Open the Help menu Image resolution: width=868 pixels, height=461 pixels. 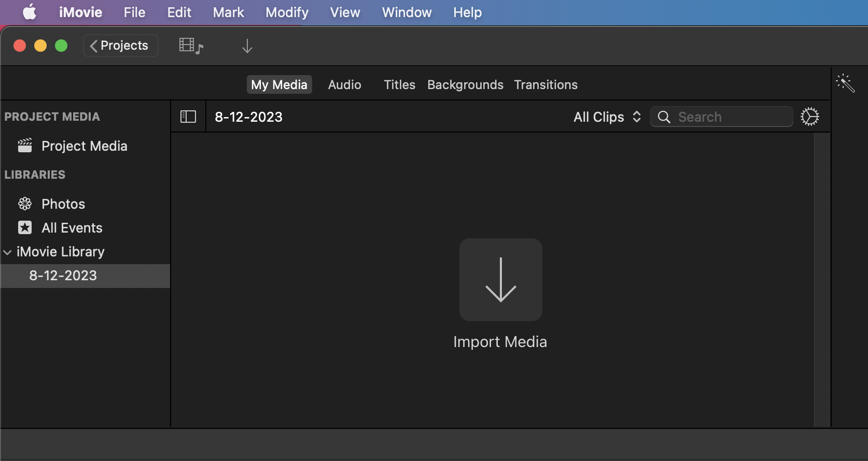[x=467, y=12]
